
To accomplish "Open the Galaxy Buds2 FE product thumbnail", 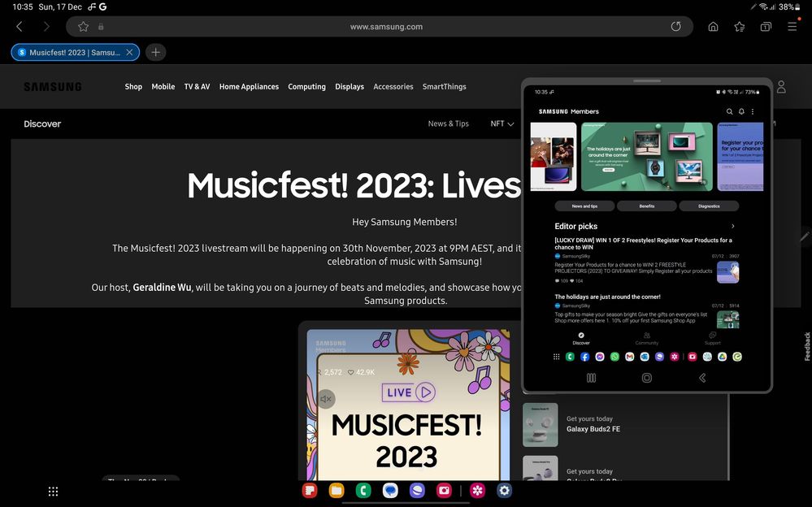I will click(541, 425).
